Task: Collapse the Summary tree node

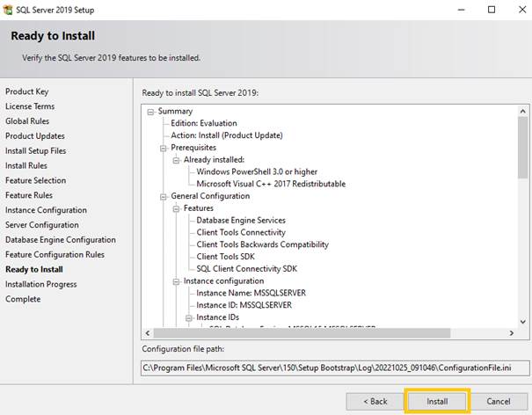Action: coord(150,112)
